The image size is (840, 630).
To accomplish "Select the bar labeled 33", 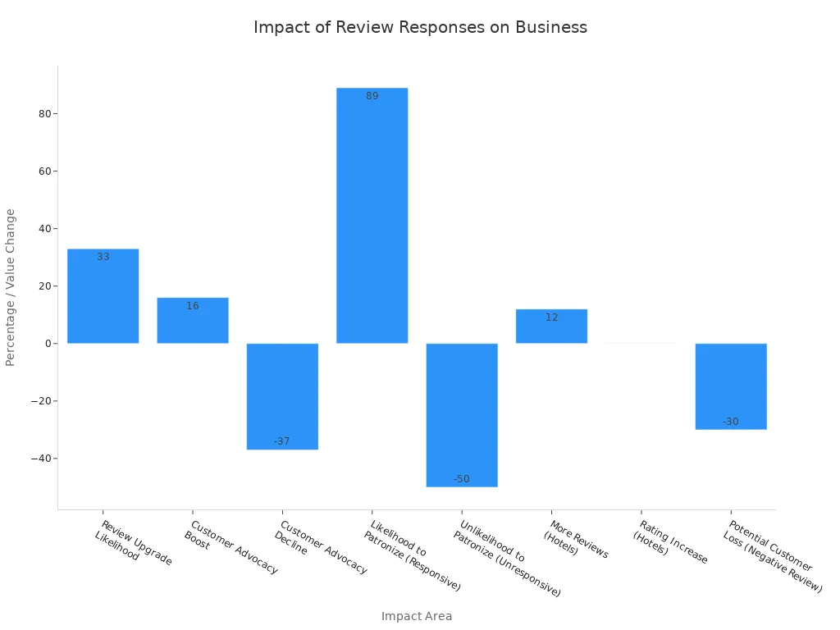I will [x=103, y=295].
